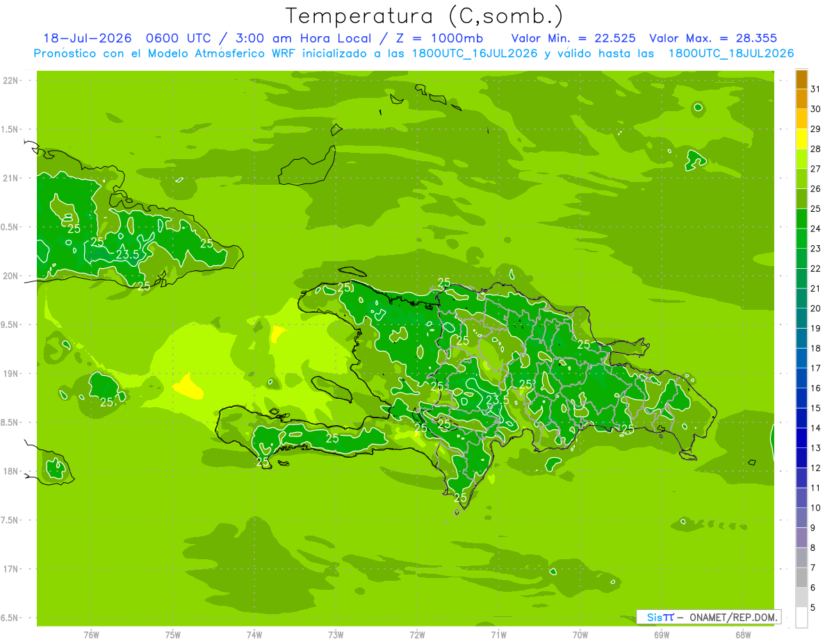Click the "20N" latitude axis label
Image resolution: width=834 pixels, height=644 pixels.
click(x=11, y=276)
